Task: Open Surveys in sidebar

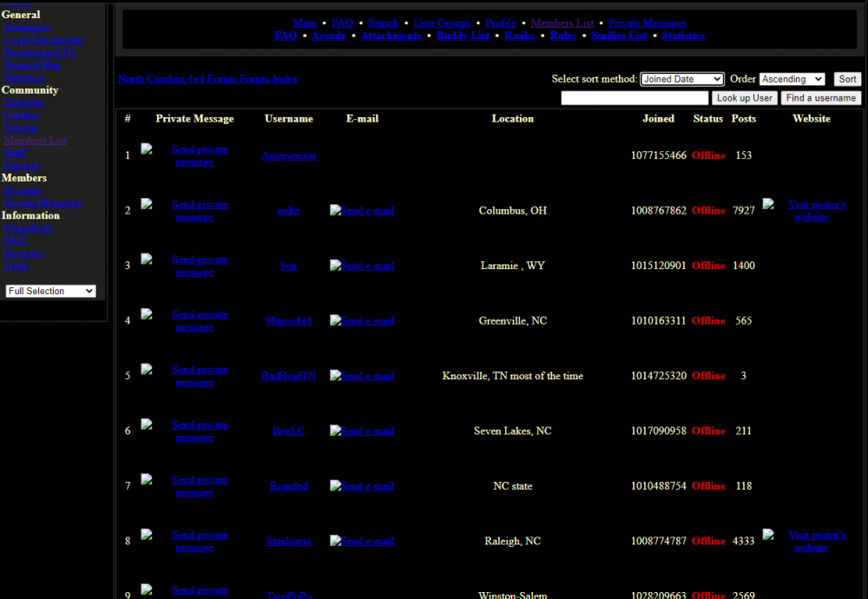Action: 22,166
